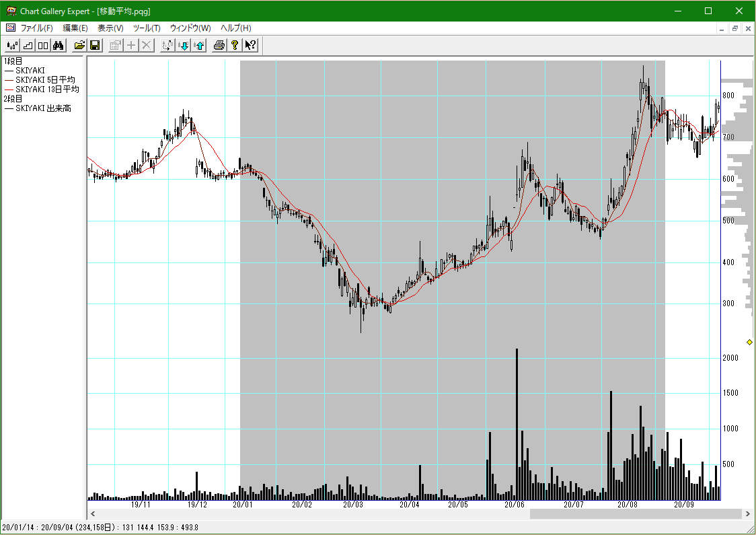The image size is (756, 535).
Task: Click the rotate/swap chart arrows icon
Action: (x=167, y=45)
